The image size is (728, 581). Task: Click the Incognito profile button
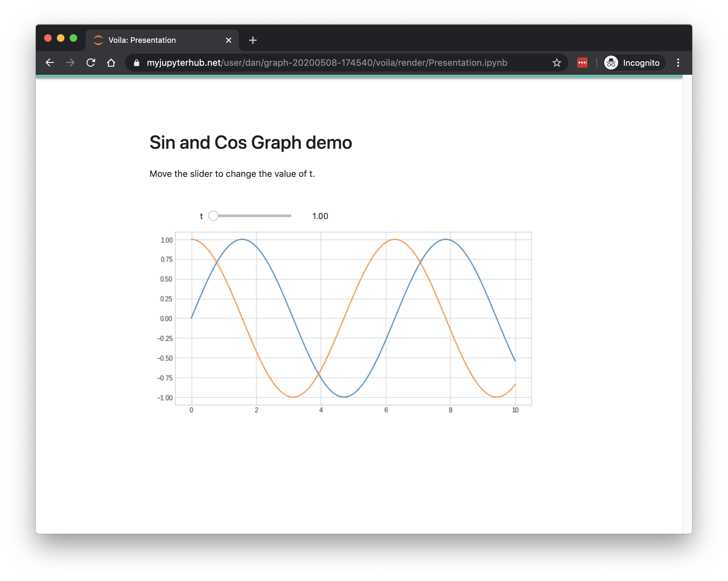(x=634, y=63)
